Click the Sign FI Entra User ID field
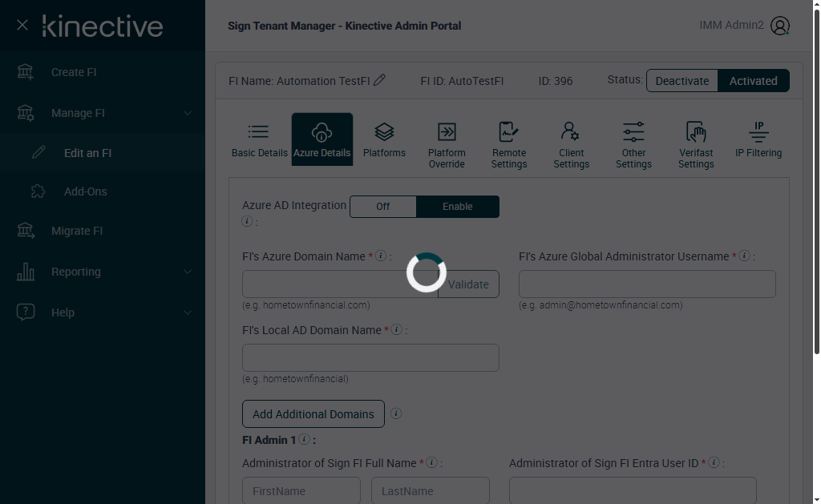The height and width of the screenshot is (504, 821). click(x=633, y=490)
